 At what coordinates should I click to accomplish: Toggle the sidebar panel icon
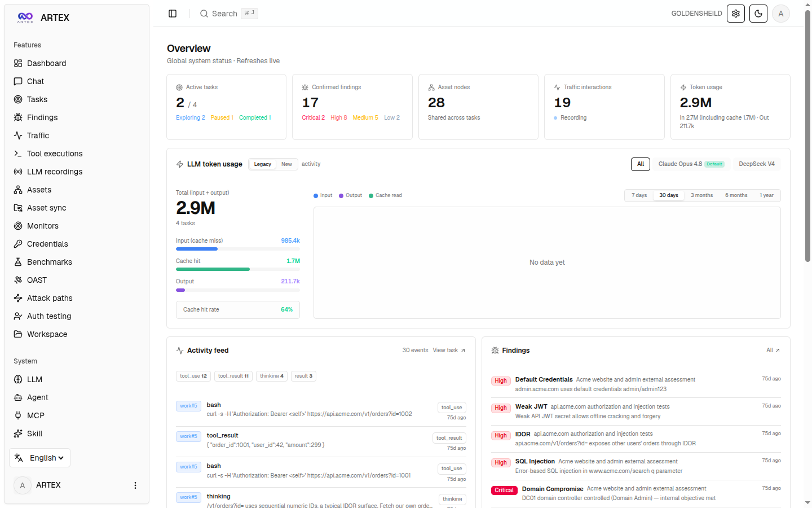click(x=173, y=14)
